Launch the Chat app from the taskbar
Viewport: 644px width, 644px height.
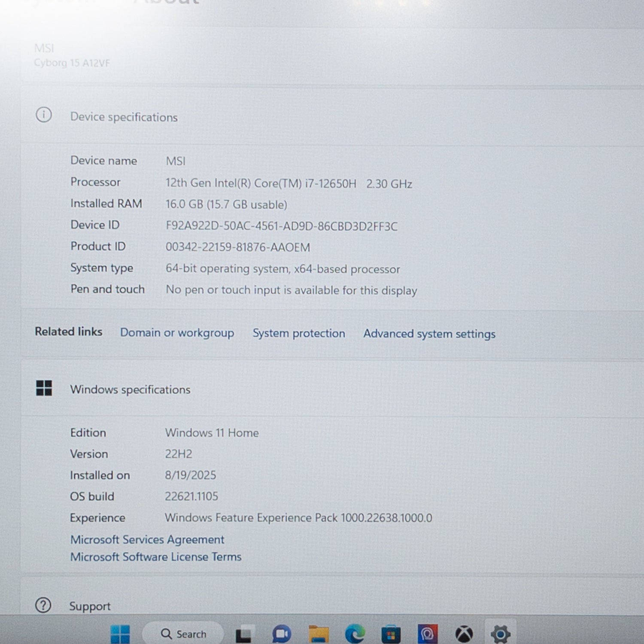281,634
